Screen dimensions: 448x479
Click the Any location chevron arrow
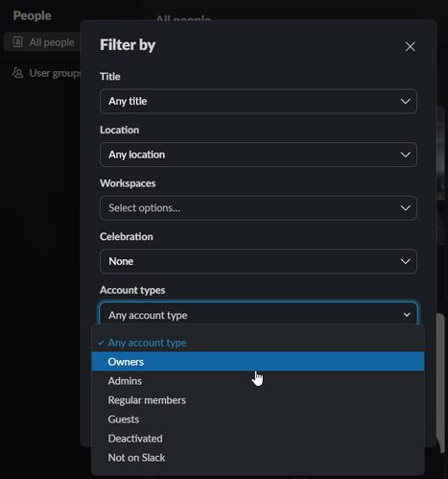(406, 155)
